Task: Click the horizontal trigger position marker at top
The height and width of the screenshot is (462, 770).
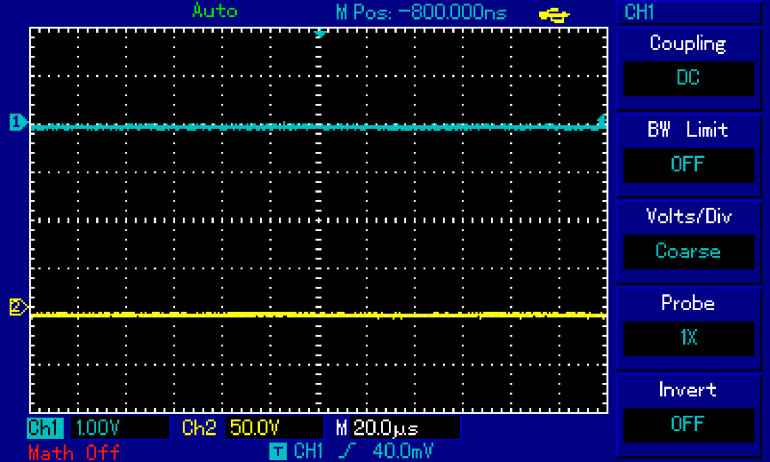Action: tap(320, 34)
